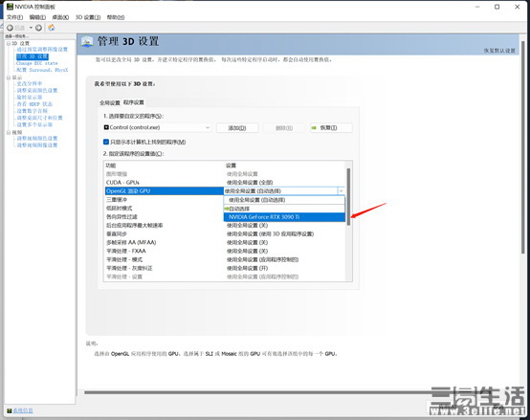Collapse the 视频 tree node
The height and width of the screenshot is (420, 530).
click(9, 132)
